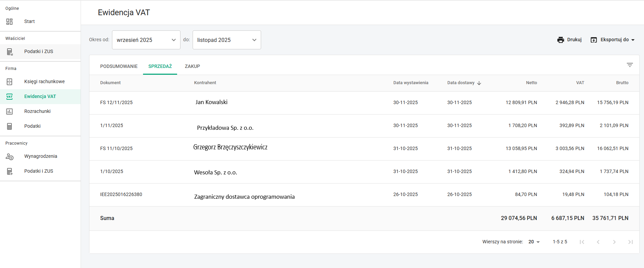Change rows per page dropdown showing 20

pos(534,242)
